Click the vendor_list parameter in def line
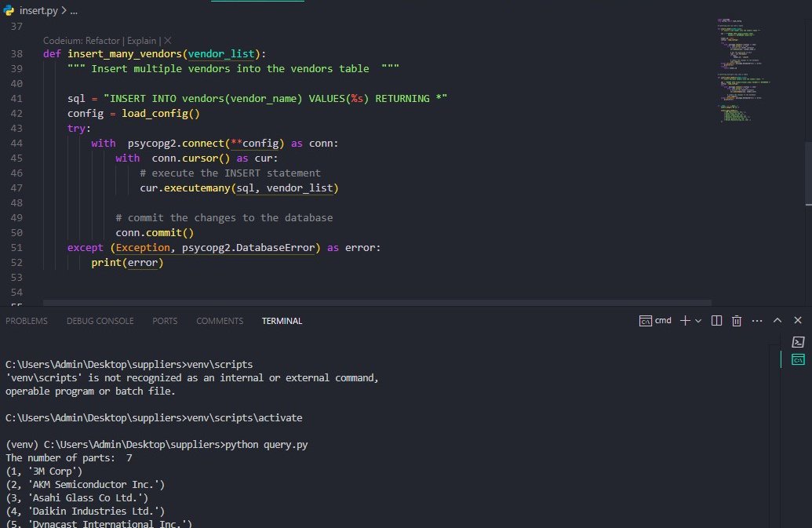This screenshot has height=528, width=812. (221, 54)
